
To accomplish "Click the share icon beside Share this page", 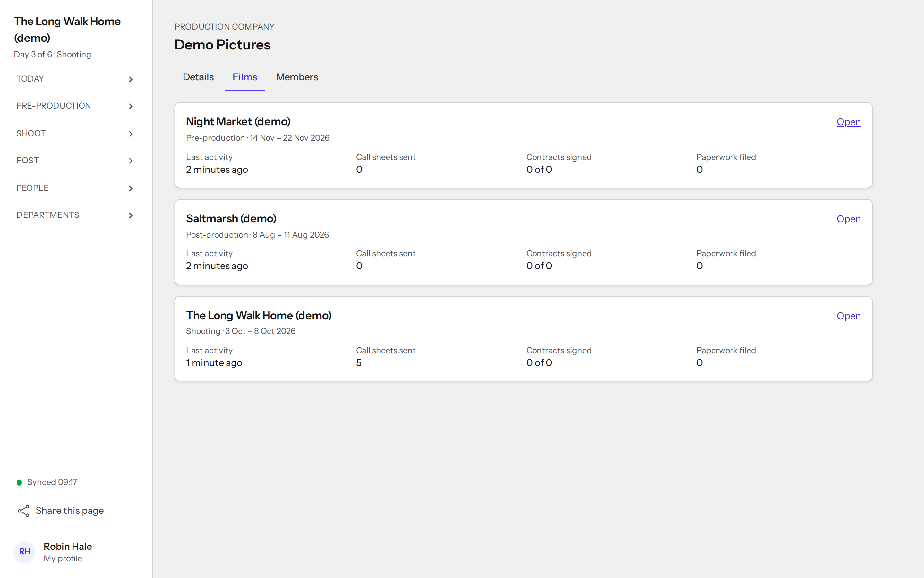I will point(24,511).
